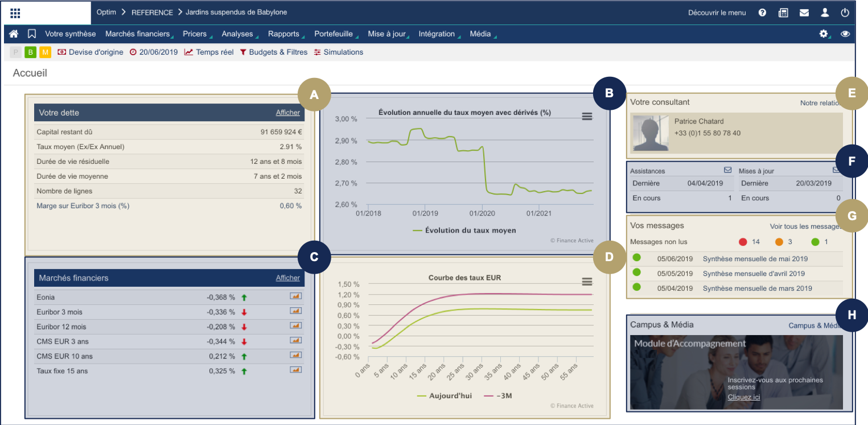The height and width of the screenshot is (425, 868).
Task: Open the Votre synthèse menu item
Action: coord(71,34)
